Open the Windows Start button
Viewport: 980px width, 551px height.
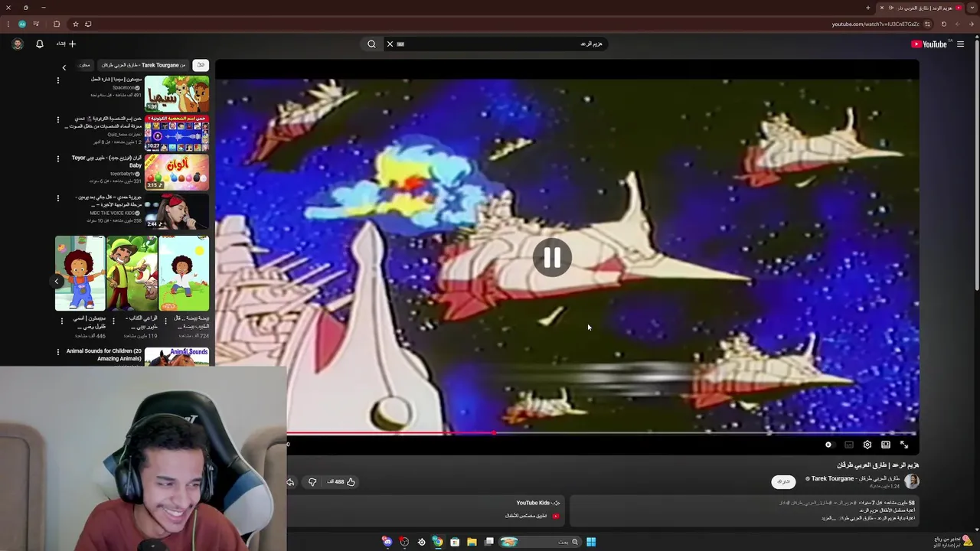coord(591,542)
